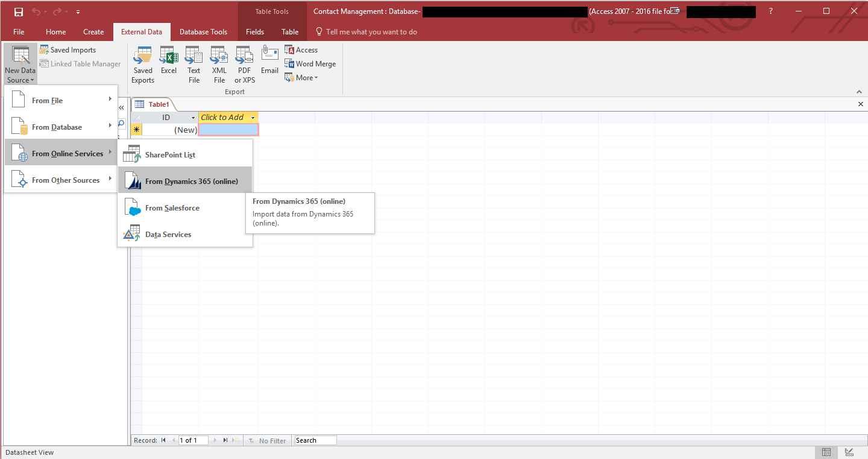This screenshot has width=868, height=459.
Task: Select From Salesforce option
Action: 185,208
